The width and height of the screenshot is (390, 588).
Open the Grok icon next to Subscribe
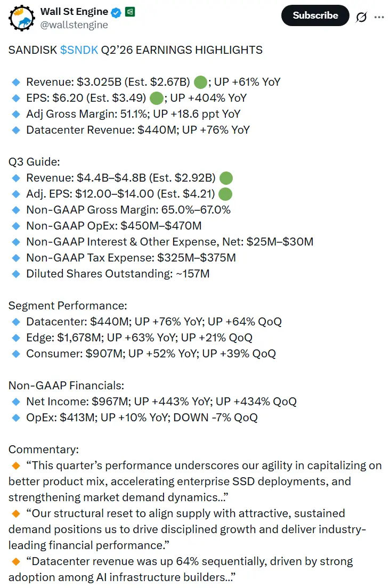coord(361,17)
